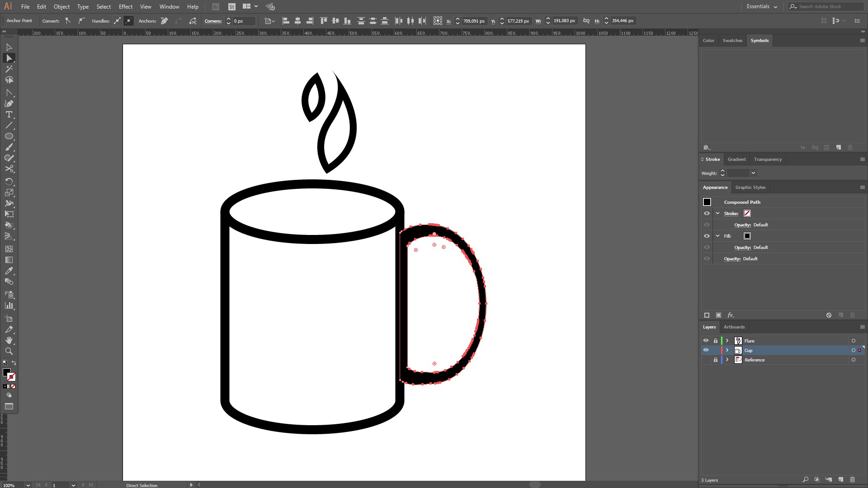Click the Selection tool arrow
Image resolution: width=868 pixels, height=488 pixels.
9,47
